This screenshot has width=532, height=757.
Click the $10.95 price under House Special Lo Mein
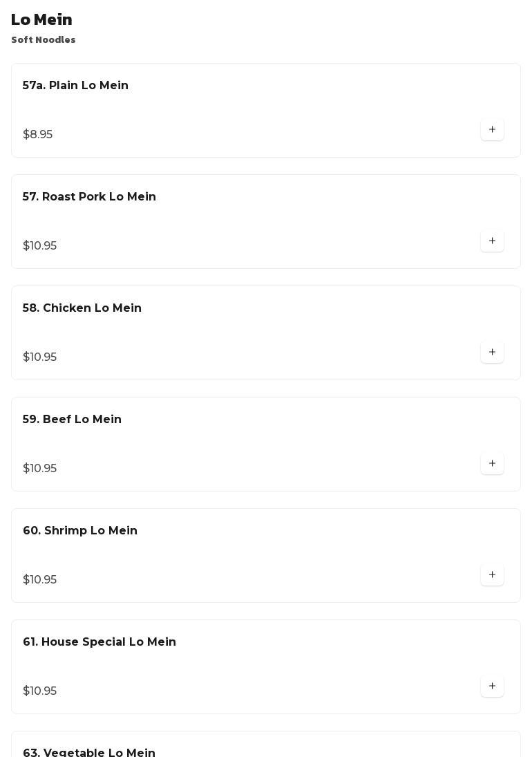click(39, 691)
